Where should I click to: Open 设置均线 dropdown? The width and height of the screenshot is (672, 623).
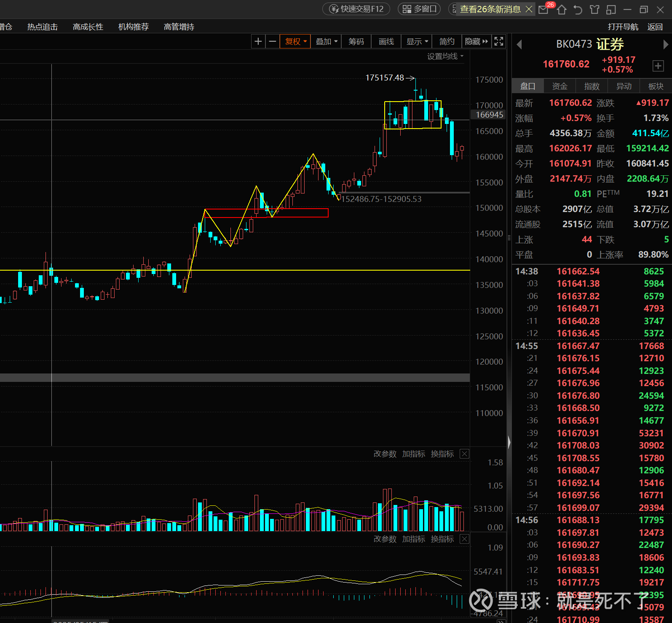point(445,56)
